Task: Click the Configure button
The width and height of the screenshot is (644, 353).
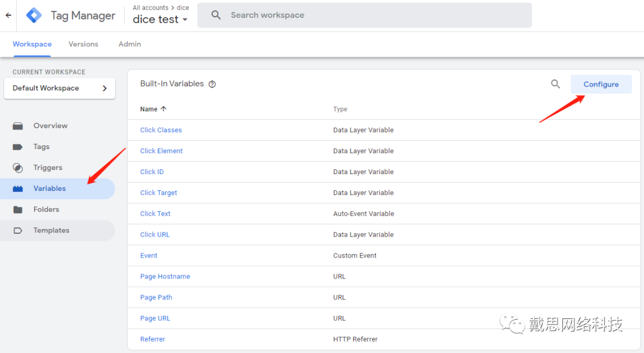Action: [x=600, y=84]
